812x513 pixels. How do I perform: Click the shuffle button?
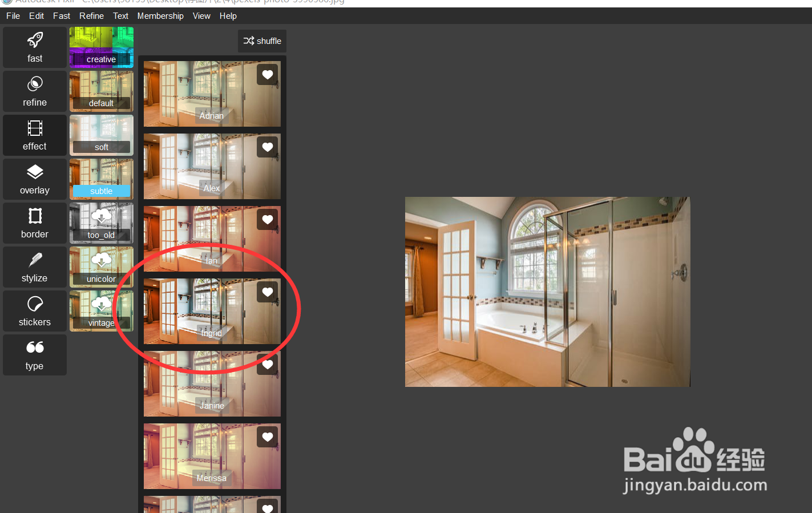pyautogui.click(x=262, y=41)
